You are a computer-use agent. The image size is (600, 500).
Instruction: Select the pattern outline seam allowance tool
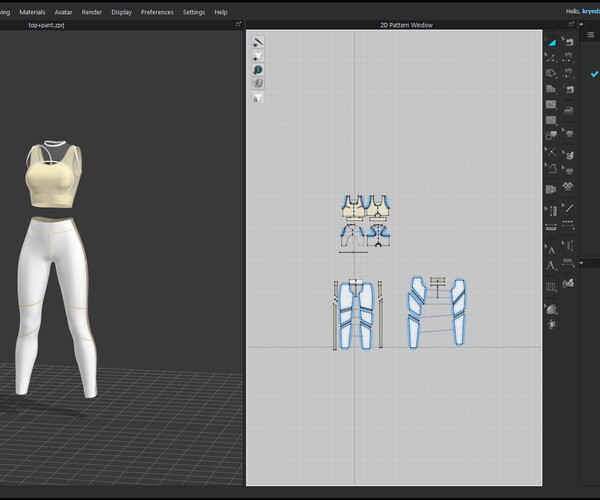point(551,168)
